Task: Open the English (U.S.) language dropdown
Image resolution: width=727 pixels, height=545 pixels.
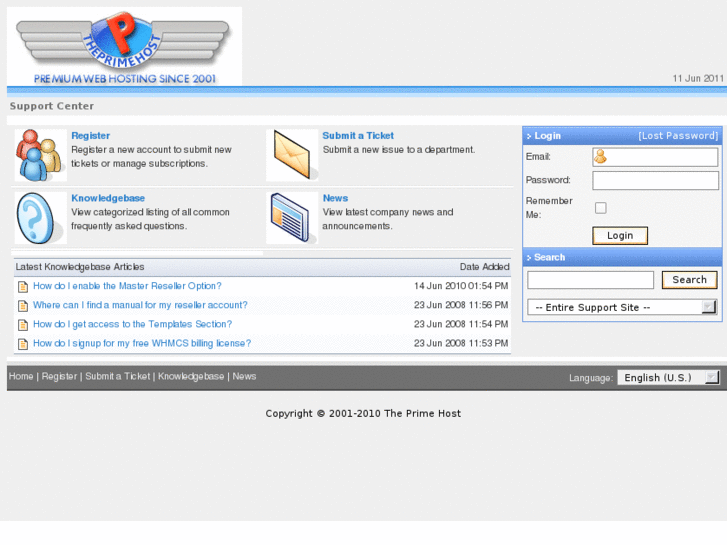Action: coord(668,378)
